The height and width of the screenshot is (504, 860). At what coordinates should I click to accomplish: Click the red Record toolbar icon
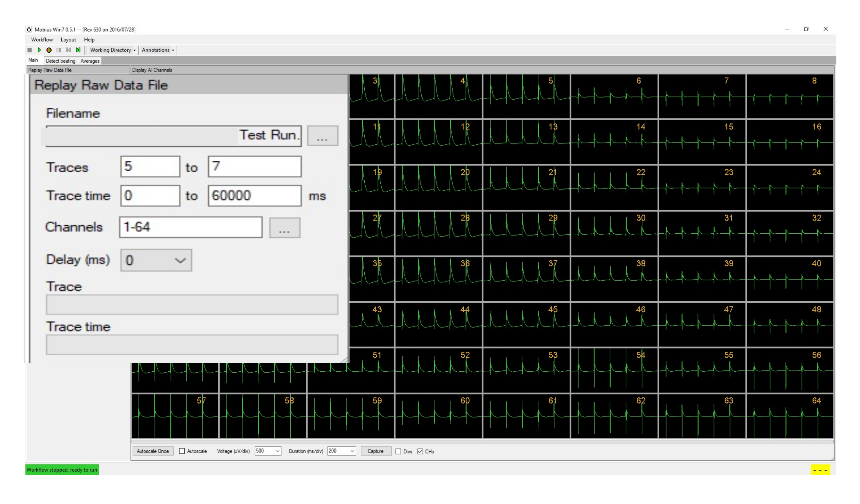(49, 50)
